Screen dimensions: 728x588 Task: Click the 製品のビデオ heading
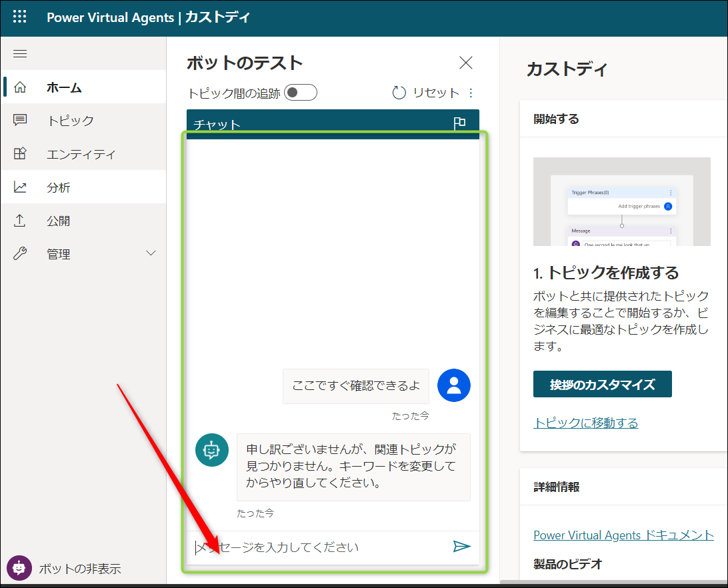567,564
